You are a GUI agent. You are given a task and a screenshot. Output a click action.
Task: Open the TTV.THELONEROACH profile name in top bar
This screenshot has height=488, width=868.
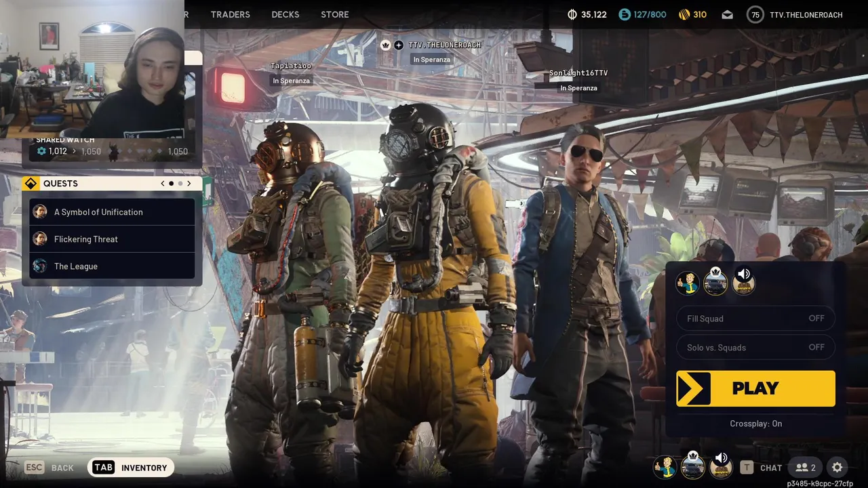pos(806,14)
